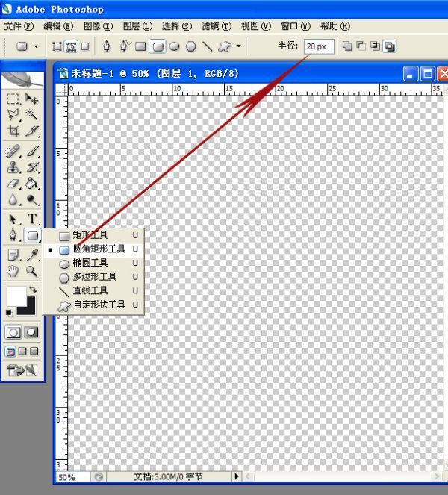This screenshot has width=448, height=495.
Task: Open the 视图(V) menu
Action: click(x=256, y=26)
